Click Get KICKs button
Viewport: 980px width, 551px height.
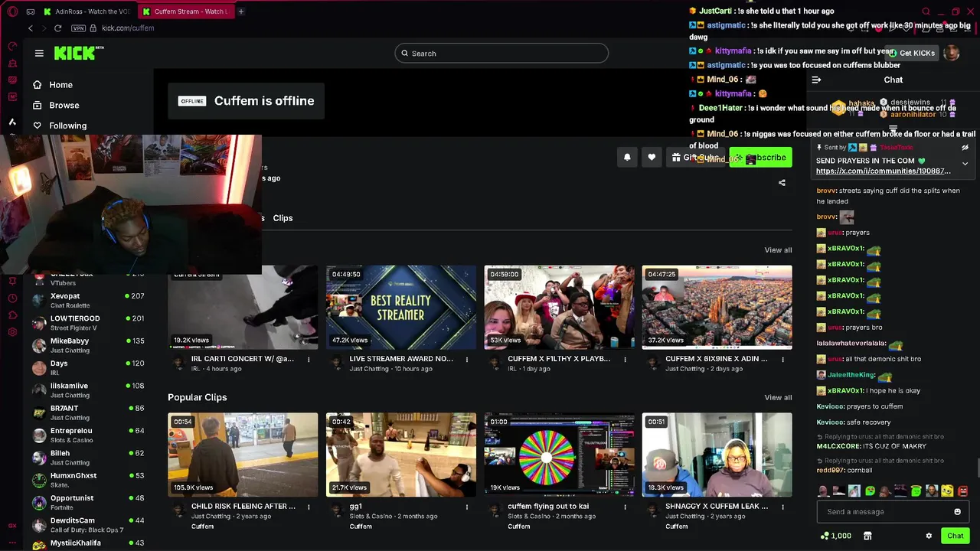[x=912, y=53]
